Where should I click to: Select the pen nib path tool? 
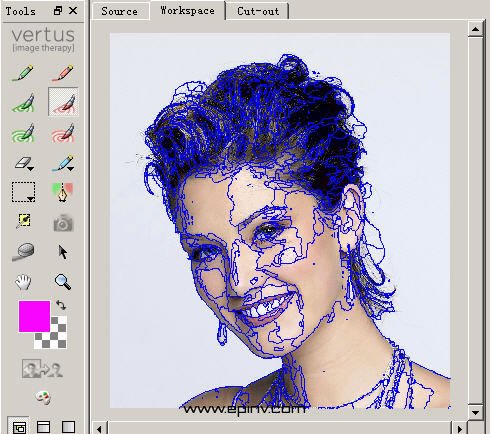tap(63, 192)
